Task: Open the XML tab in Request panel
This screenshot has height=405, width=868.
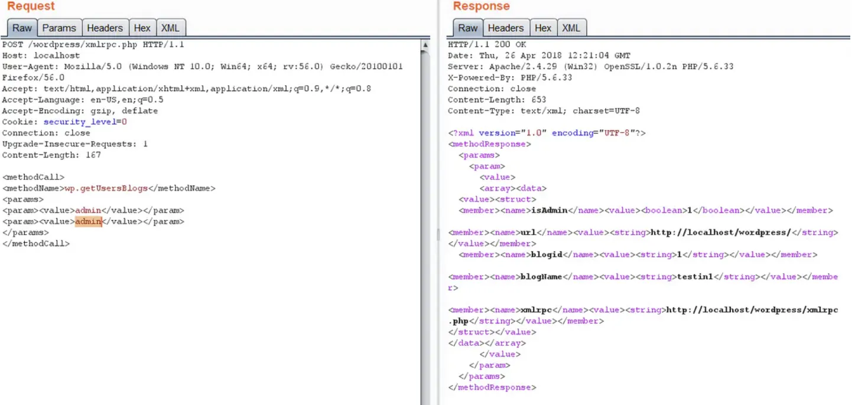Action: [x=171, y=27]
